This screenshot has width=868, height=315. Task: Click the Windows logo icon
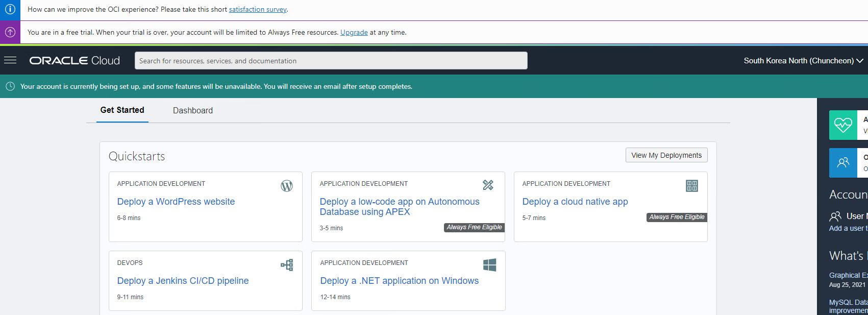tap(489, 265)
